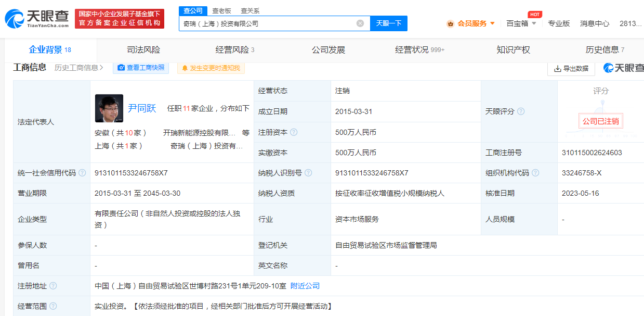The height and width of the screenshot is (316, 644).
Task: Click 按征收率征收增值税小规模纳税人 text
Action: 390,193
